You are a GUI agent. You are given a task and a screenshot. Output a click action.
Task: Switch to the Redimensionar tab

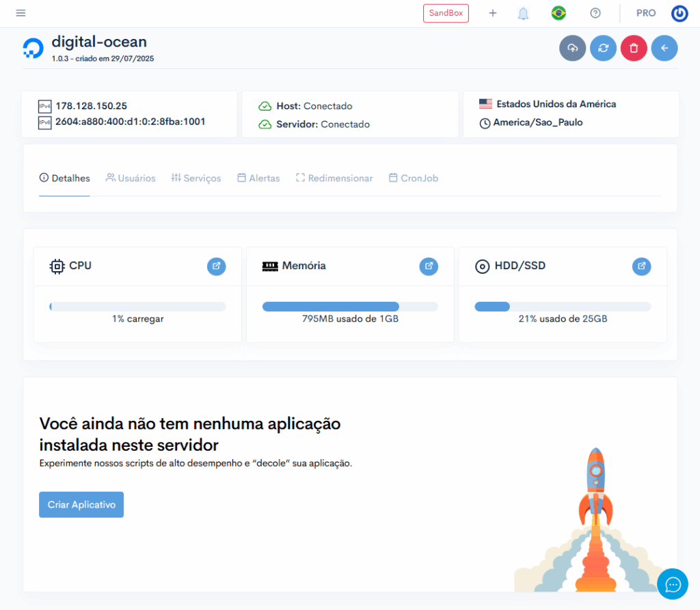click(x=334, y=178)
